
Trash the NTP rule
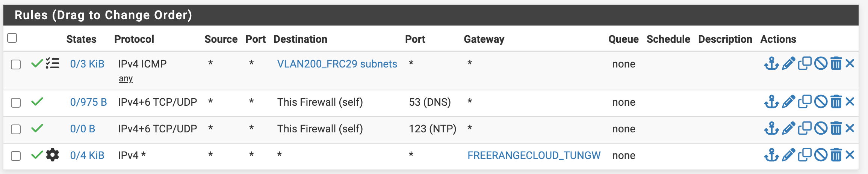pos(836,128)
